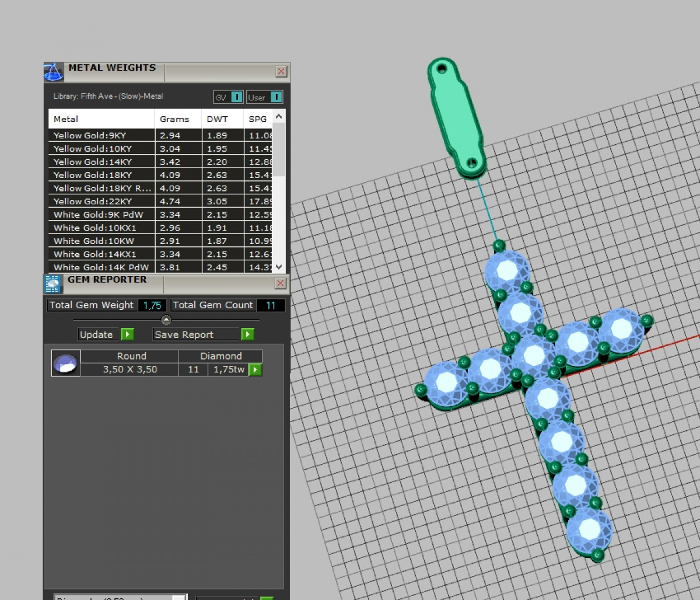Open the dropdown at Gem Reporter bottom
Image resolution: width=700 pixels, height=600 pixels.
120,597
